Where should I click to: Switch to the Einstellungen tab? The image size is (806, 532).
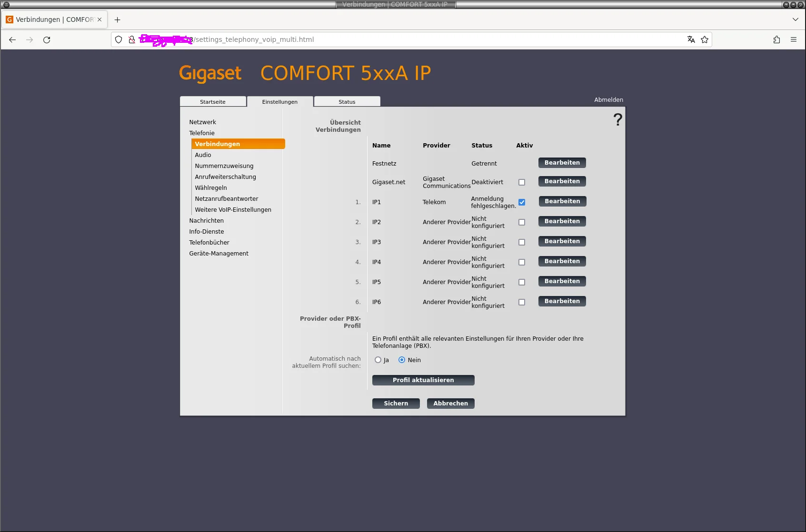click(x=280, y=102)
